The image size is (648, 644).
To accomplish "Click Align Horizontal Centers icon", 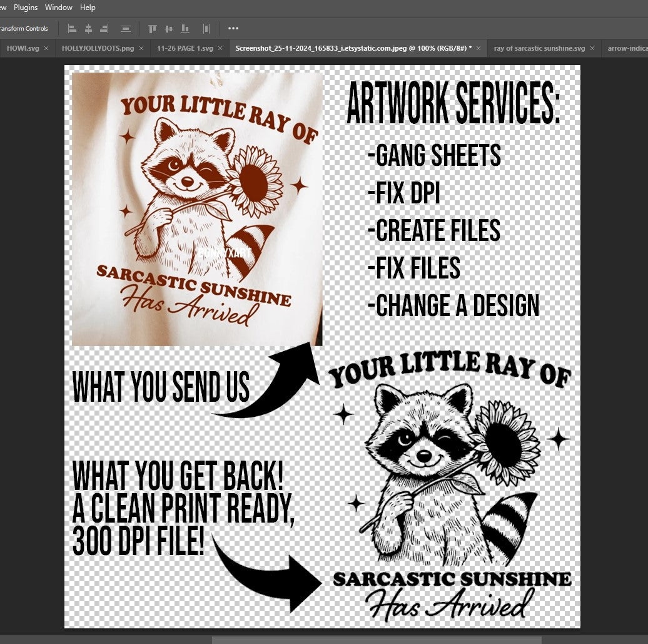I will click(88, 29).
